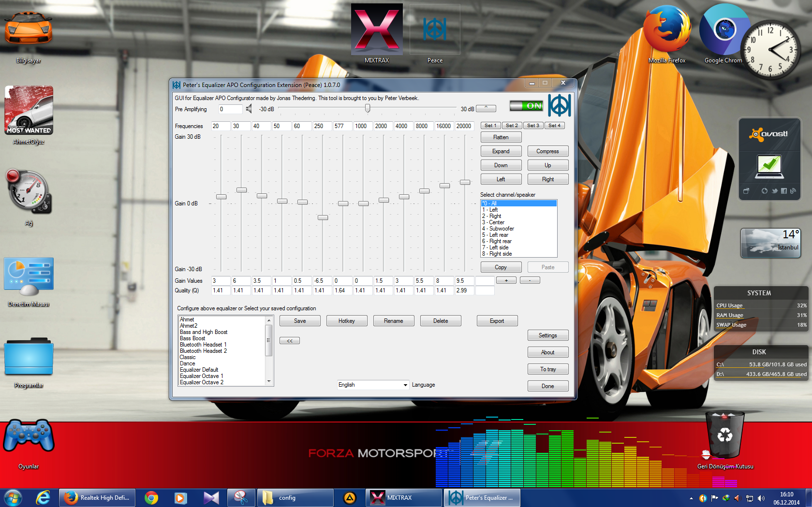Select Set 3 preset button

pyautogui.click(x=533, y=125)
